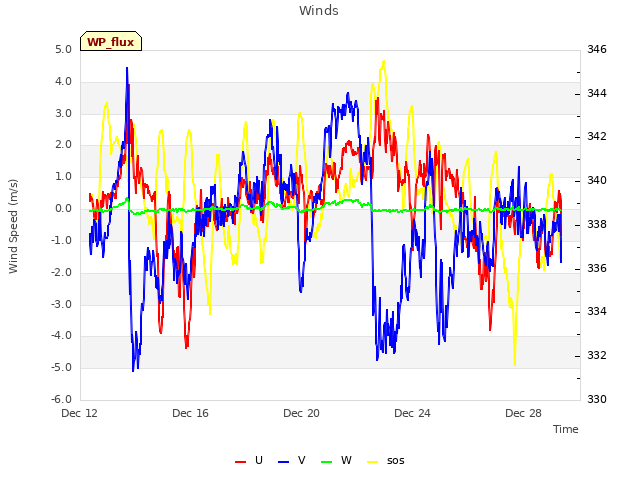Click the 1.0 left axis value
640x480 pixels.
pyautogui.click(x=64, y=176)
